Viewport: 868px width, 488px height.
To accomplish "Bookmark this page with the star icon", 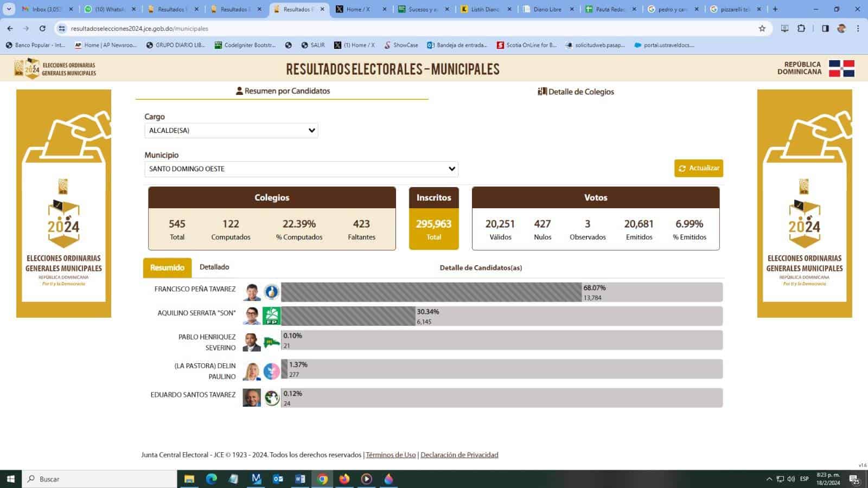I will [762, 28].
